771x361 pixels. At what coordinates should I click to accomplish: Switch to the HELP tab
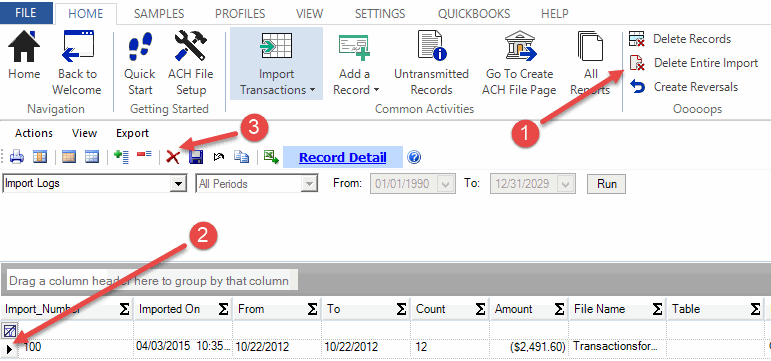[555, 14]
